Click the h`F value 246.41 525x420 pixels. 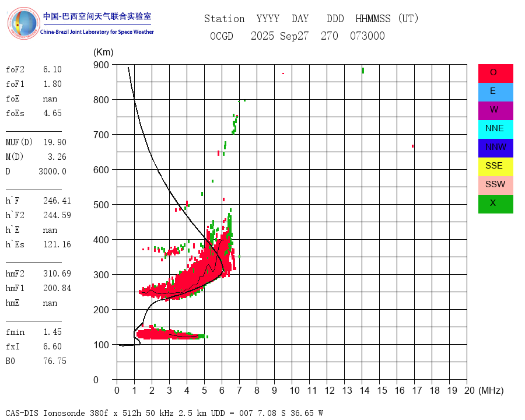57,200
